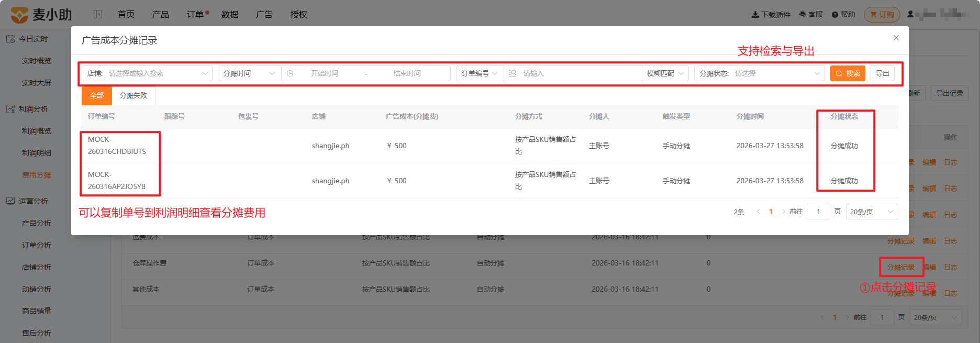Click the 开始时间 start date field
980x343 pixels.
325,73
